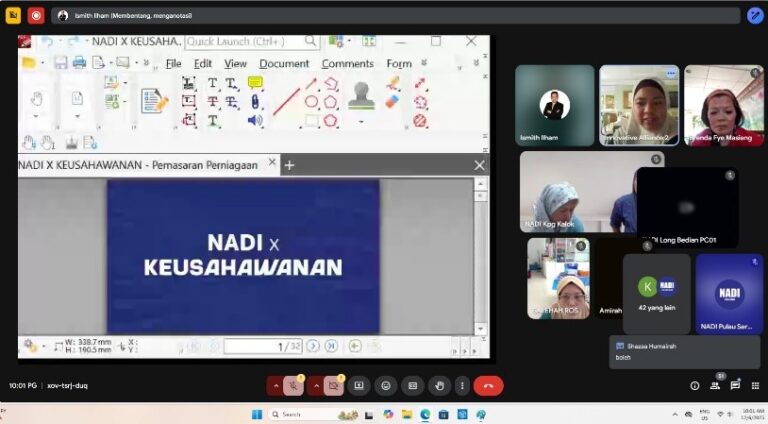Click the Undo arrow in title bar
The height and width of the screenshot is (424, 768).
pyautogui.click(x=48, y=42)
